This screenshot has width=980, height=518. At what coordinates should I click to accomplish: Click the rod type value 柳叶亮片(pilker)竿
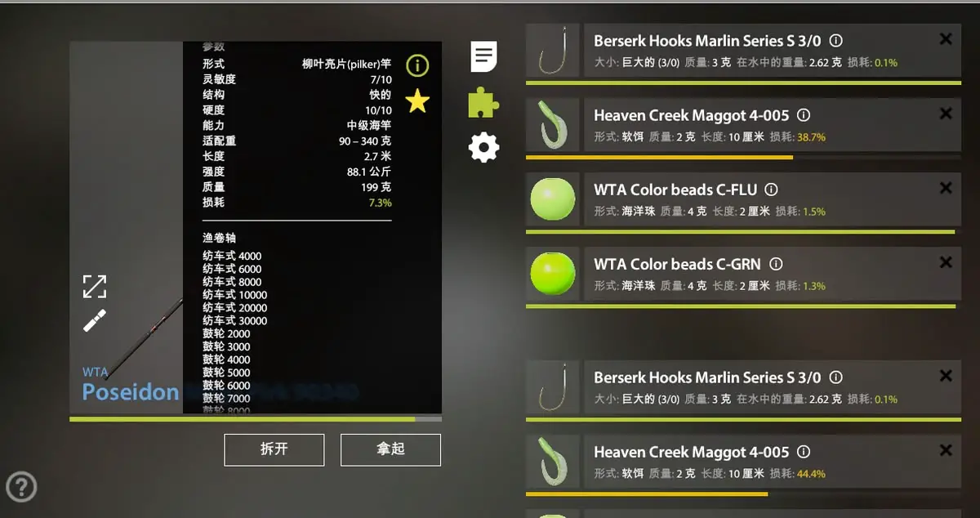click(346, 64)
